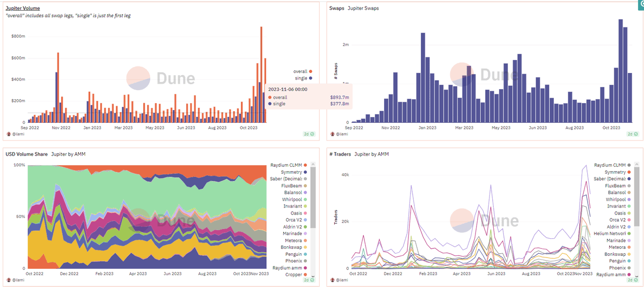Toggle Raydium CLMM in # Traders legend
The height and width of the screenshot is (287, 644).
point(613,165)
